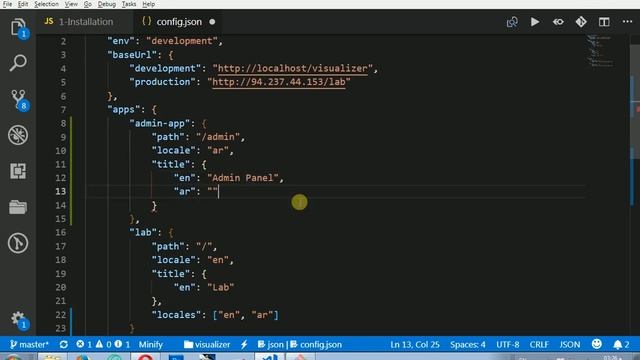Image resolution: width=640 pixels, height=360 pixels.
Task: Open the File menu
Action: tap(7, 4)
